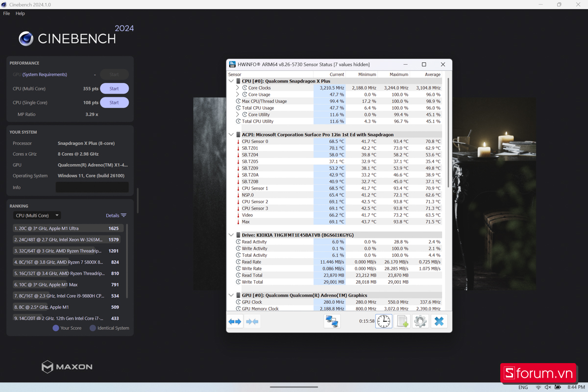
Task: Select NSP.0 temperature row
Action: coord(335,195)
